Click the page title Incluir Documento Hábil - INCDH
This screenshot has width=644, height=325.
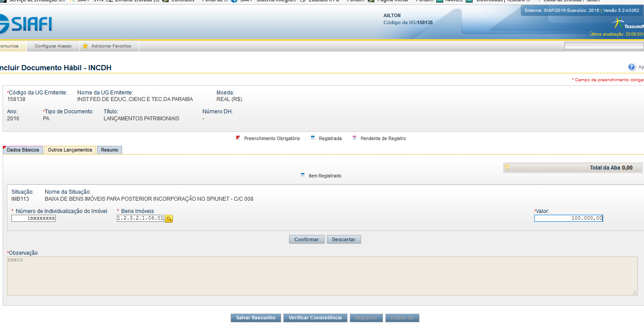[56, 68]
